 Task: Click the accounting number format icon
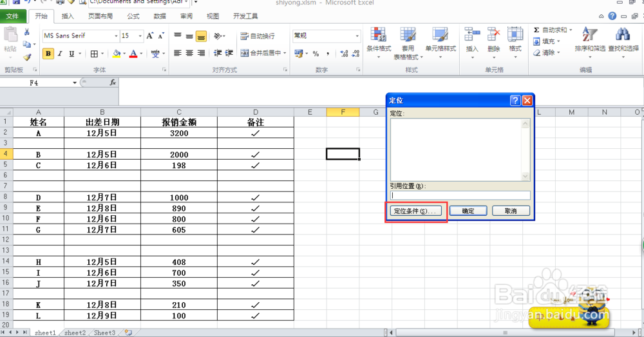[299, 53]
